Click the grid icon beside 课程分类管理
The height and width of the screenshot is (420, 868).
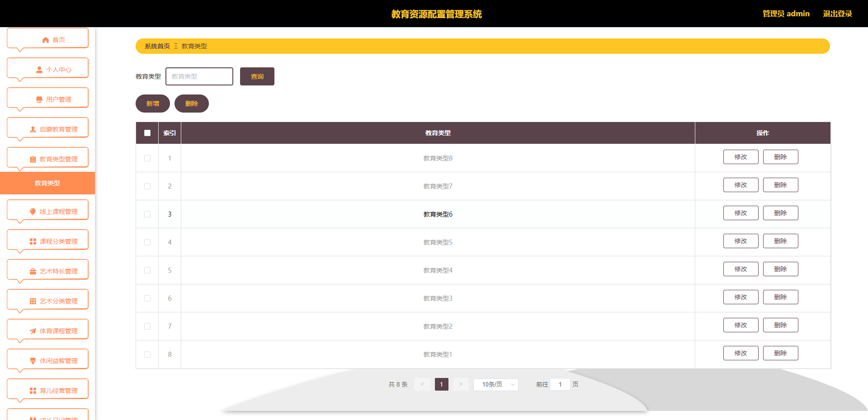33,241
